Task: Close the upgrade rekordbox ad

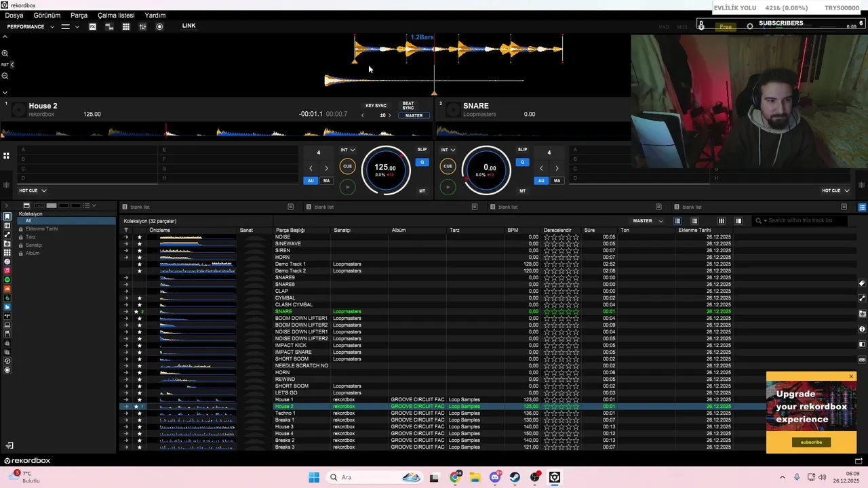Action: [851, 376]
